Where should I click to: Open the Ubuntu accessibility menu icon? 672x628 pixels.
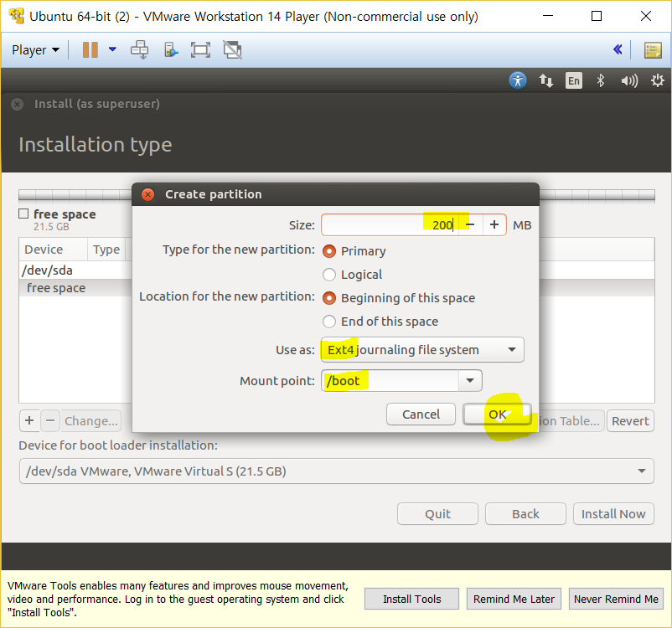[x=518, y=80]
